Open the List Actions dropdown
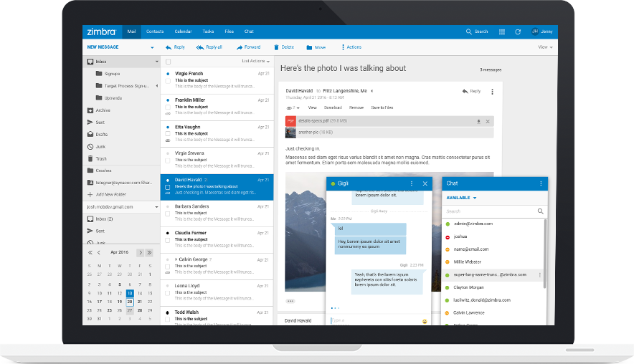Image resolution: width=634 pixels, height=364 pixels. click(x=255, y=61)
